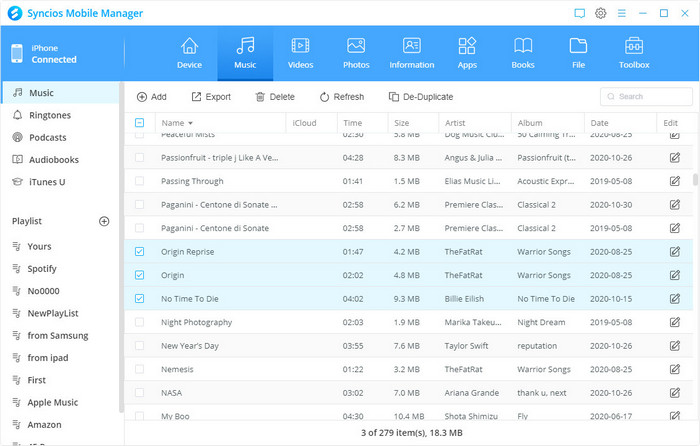Select Music in the sidebar

click(61, 93)
